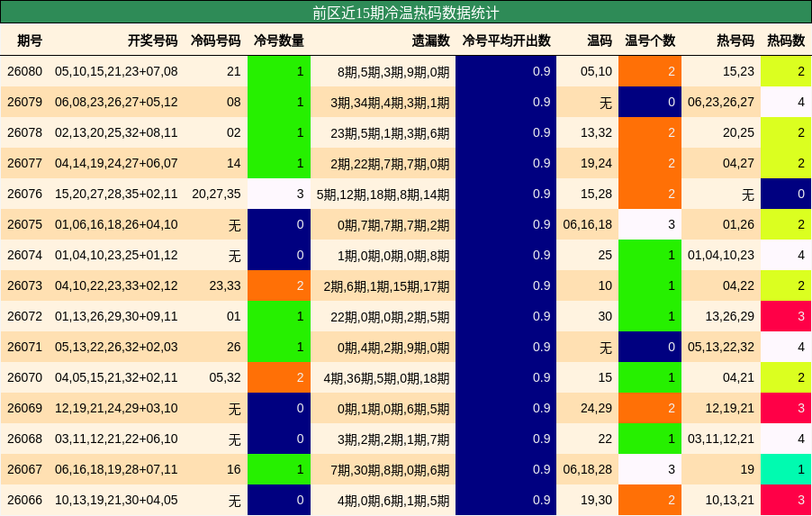This screenshot has height=516, width=812.
Task: Click hot numbers cell 10,13,21
Action: (730, 500)
